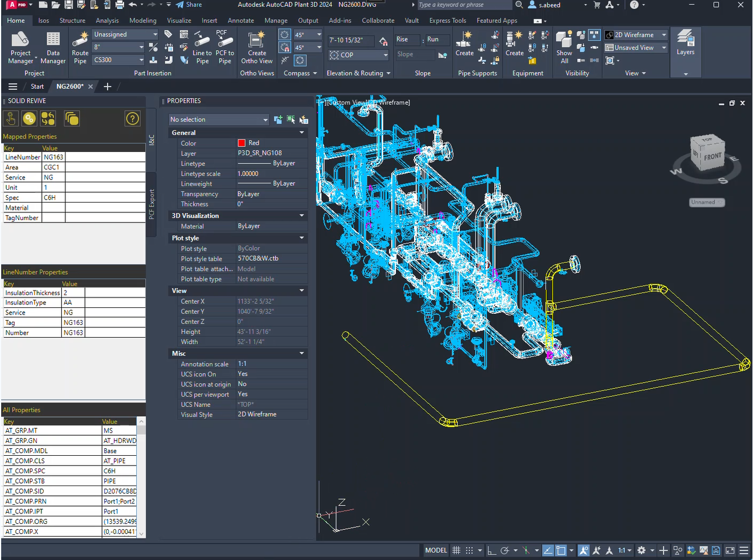Open the Express Tools tab

coord(447,20)
